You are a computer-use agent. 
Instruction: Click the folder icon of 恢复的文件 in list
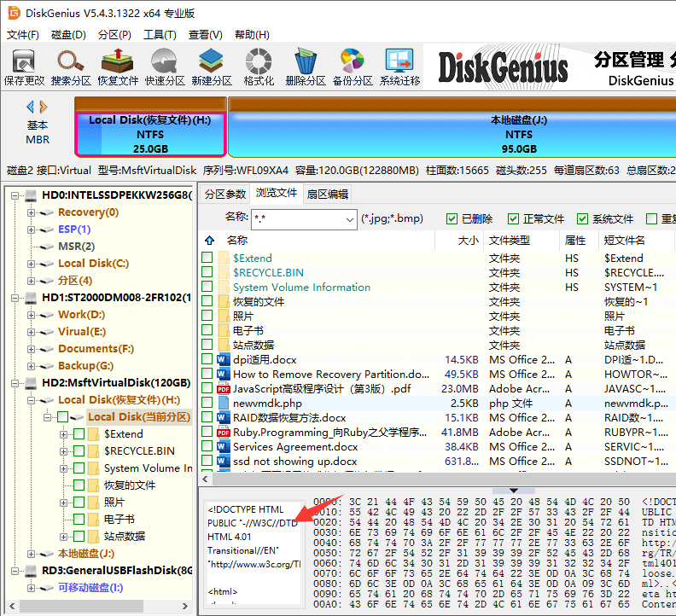tap(224, 302)
